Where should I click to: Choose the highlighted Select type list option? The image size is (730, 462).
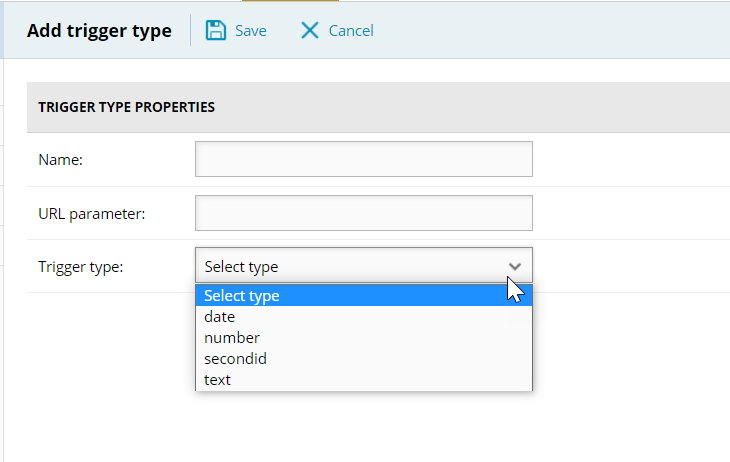[x=364, y=296]
